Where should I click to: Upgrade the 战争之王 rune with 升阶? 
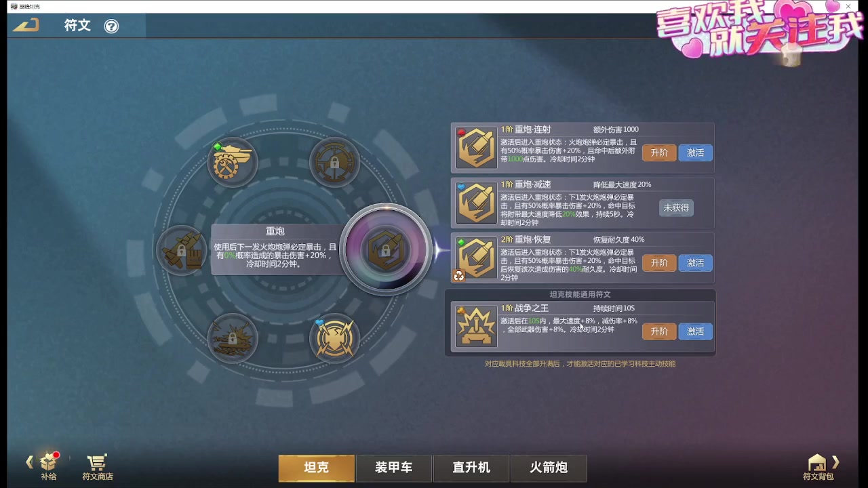(659, 331)
